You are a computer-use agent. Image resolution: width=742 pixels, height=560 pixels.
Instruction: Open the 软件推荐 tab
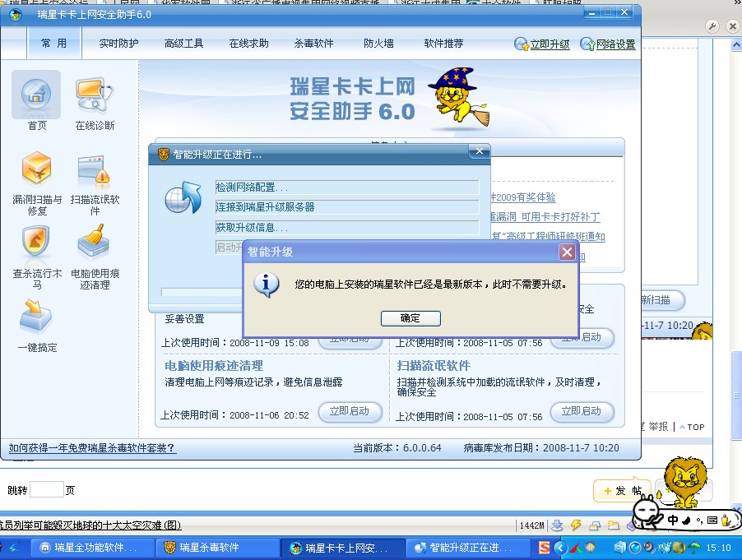coord(443,44)
